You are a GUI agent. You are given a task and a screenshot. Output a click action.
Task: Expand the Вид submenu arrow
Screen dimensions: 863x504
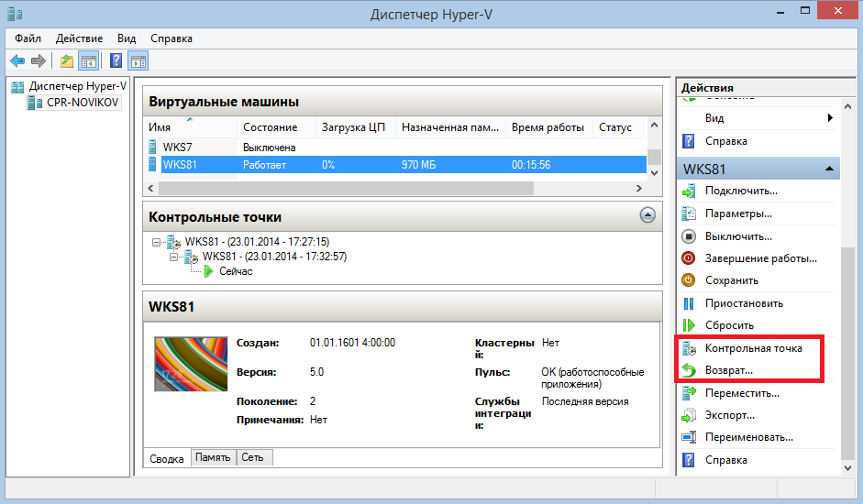(x=829, y=118)
